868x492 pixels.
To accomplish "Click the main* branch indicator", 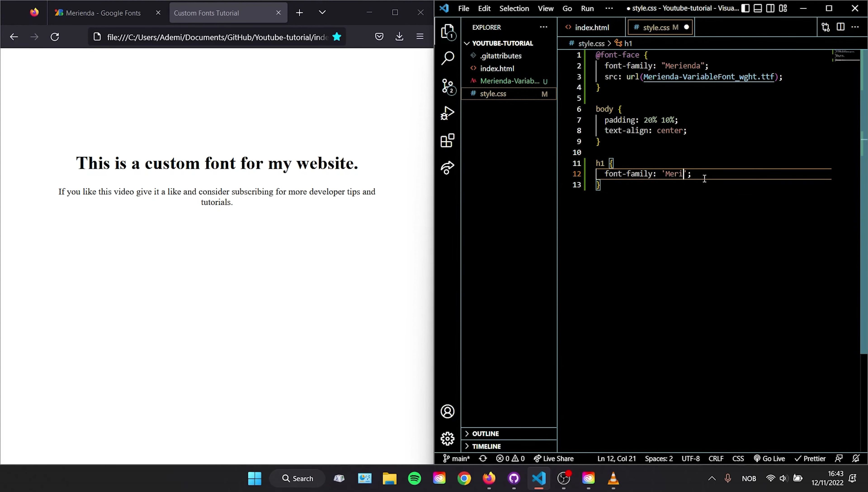I will pyautogui.click(x=456, y=459).
